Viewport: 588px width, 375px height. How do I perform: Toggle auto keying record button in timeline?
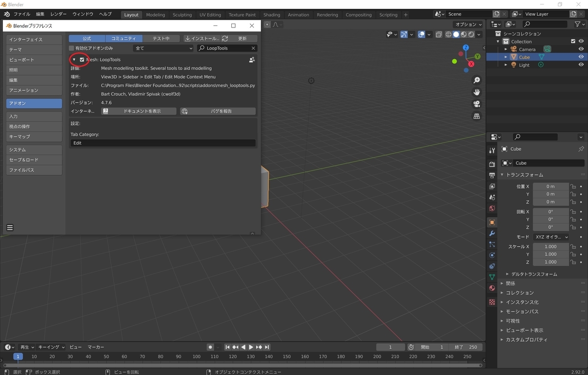210,347
